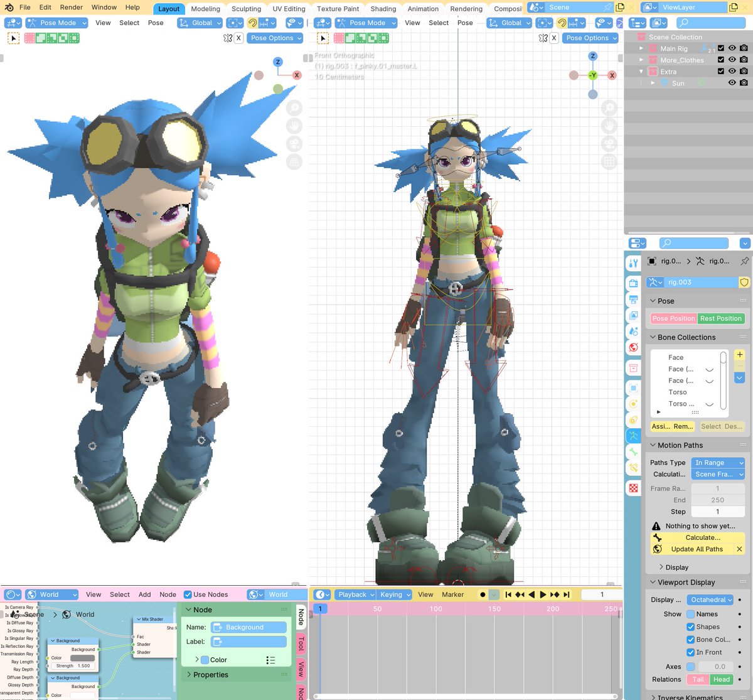This screenshot has height=700, width=753.
Task: Open the View Layer properties tab icon
Action: tap(633, 315)
